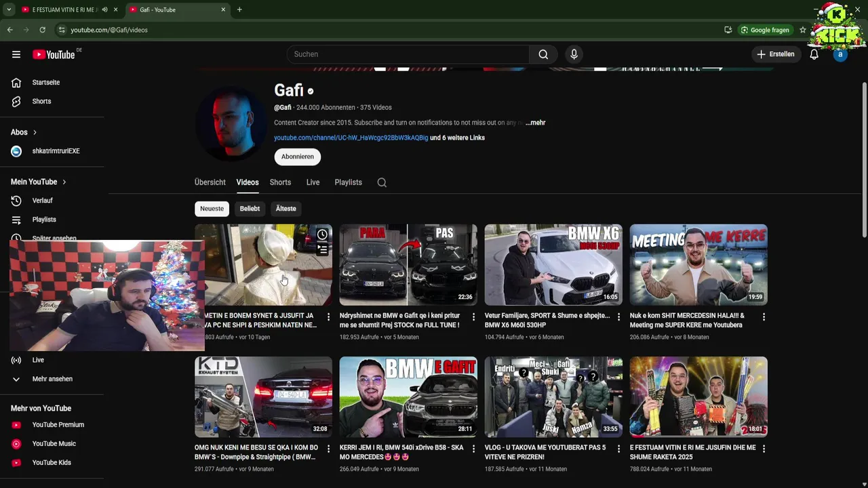Click the Startseite home icon
The image size is (868, 488).
click(x=16, y=83)
